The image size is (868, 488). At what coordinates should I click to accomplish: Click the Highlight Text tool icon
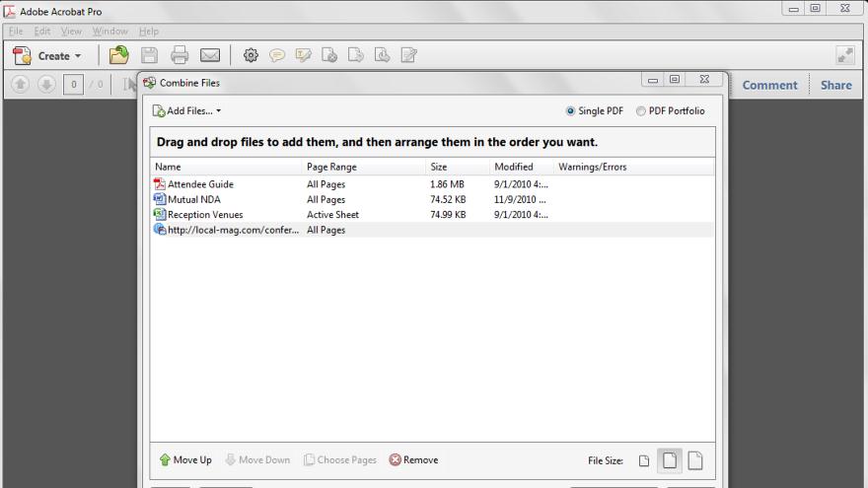click(303, 55)
